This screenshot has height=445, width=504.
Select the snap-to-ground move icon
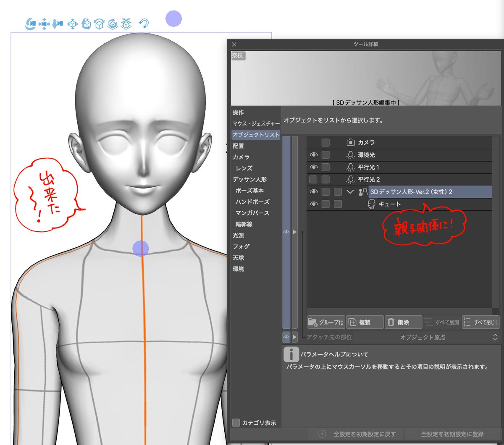pyautogui.click(x=126, y=24)
